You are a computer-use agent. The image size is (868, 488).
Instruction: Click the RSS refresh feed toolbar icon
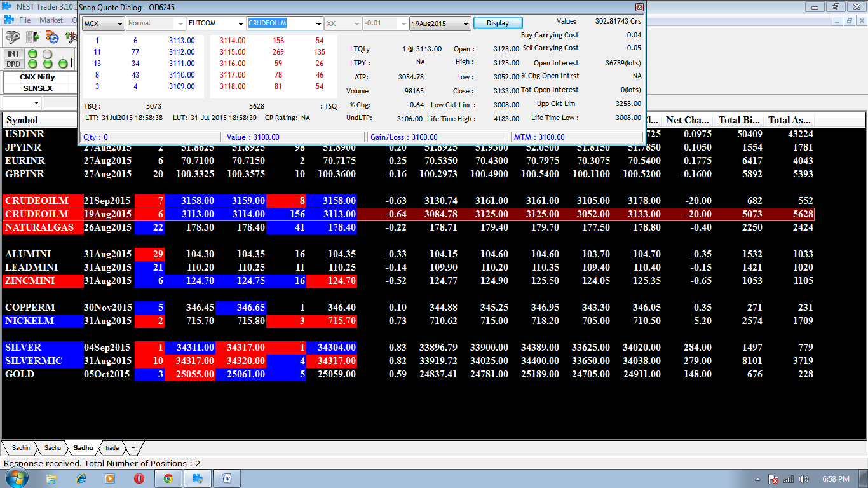click(52, 37)
